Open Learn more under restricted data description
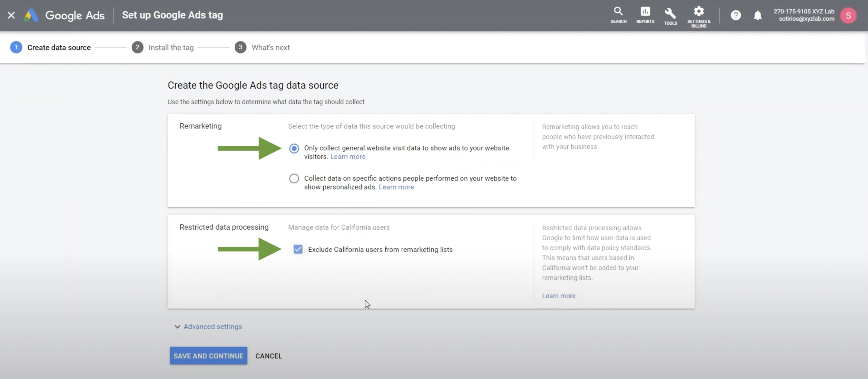Screen dimensions: 868x379 (559, 296)
